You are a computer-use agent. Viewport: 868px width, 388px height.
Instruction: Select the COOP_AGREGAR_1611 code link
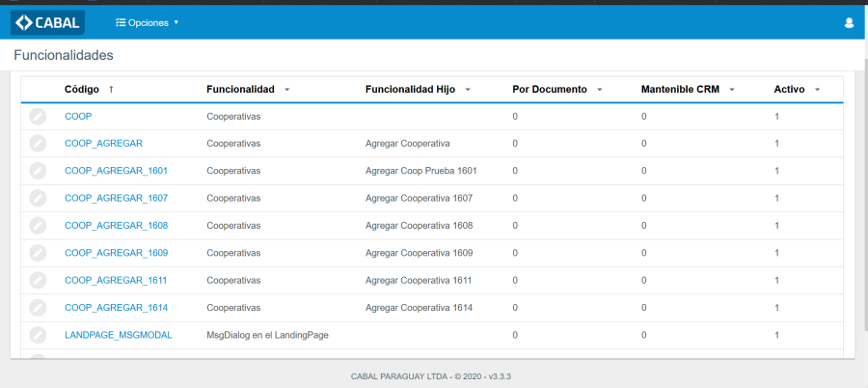[116, 280]
